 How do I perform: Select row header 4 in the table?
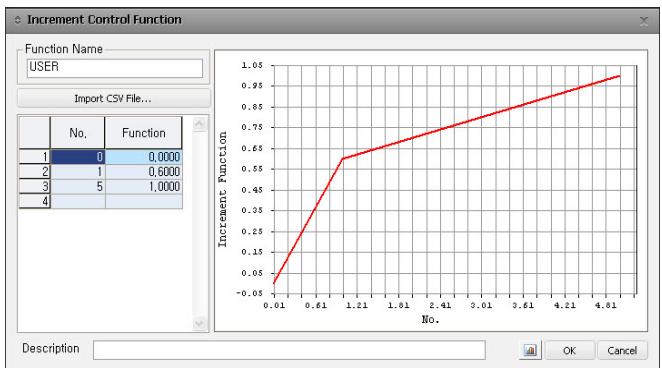coord(35,201)
